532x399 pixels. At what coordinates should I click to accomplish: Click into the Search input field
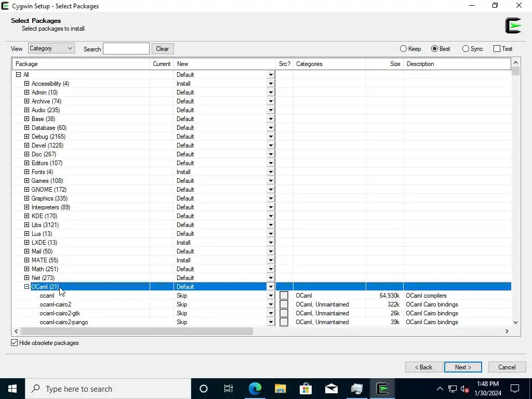(126, 48)
